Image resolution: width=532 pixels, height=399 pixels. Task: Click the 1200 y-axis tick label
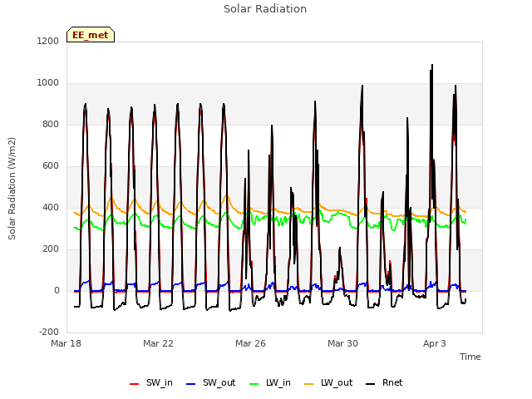point(48,41)
